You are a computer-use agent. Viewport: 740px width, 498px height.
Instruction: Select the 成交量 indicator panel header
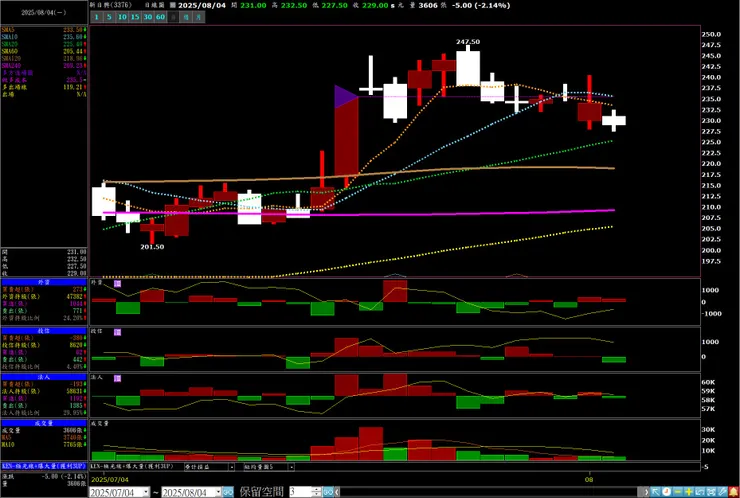(x=44, y=423)
